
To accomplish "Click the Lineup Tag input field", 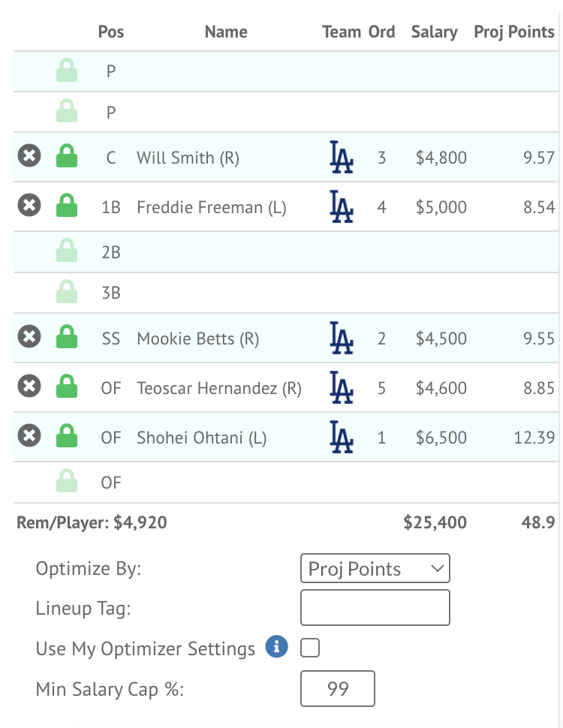I will (375, 608).
